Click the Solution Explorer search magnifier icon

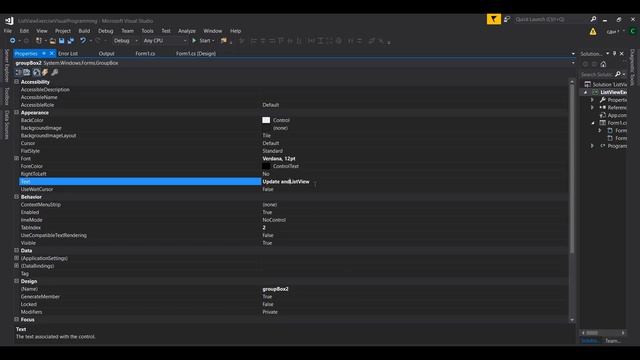pos(618,74)
